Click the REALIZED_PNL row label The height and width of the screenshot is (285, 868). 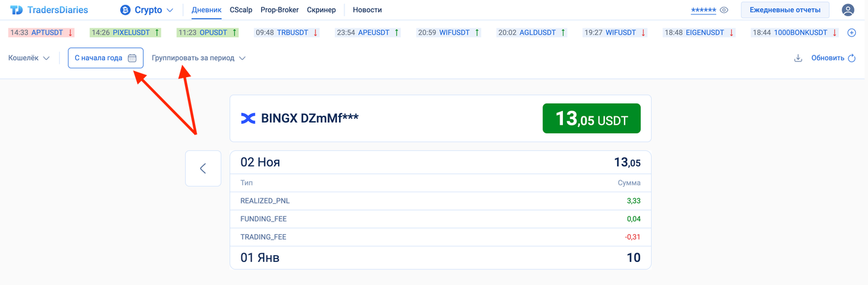(x=265, y=201)
